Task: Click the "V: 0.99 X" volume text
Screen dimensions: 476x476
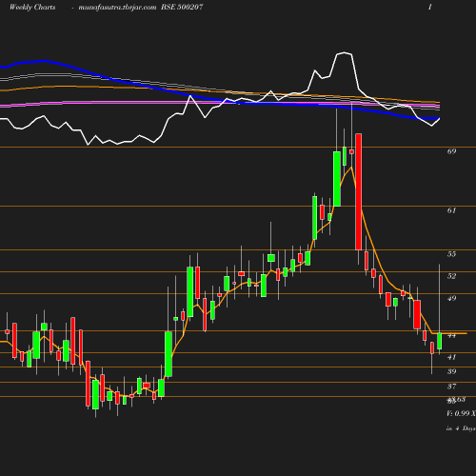Action: (461, 413)
